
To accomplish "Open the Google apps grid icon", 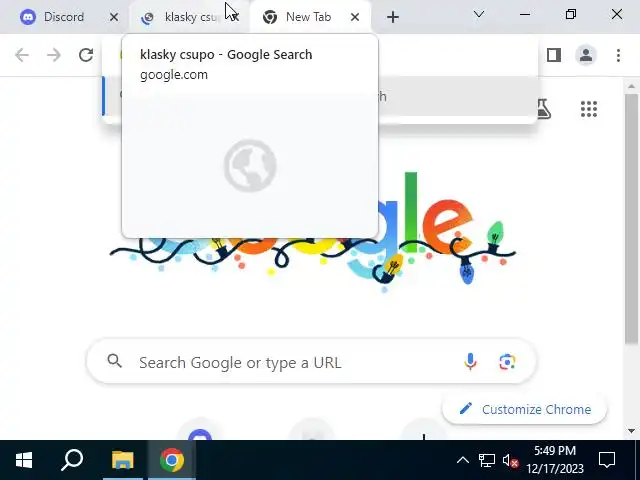I will pyautogui.click(x=589, y=109).
